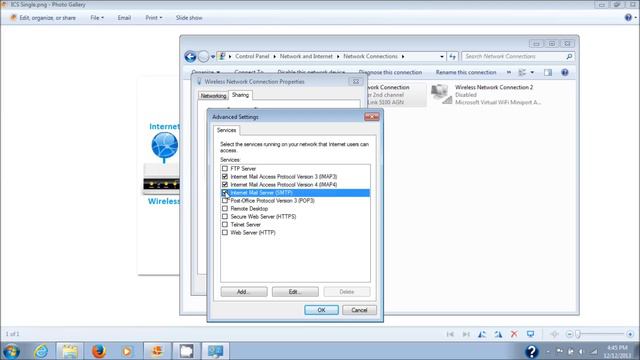Cancel the Advanced Settings dialog

[359, 310]
